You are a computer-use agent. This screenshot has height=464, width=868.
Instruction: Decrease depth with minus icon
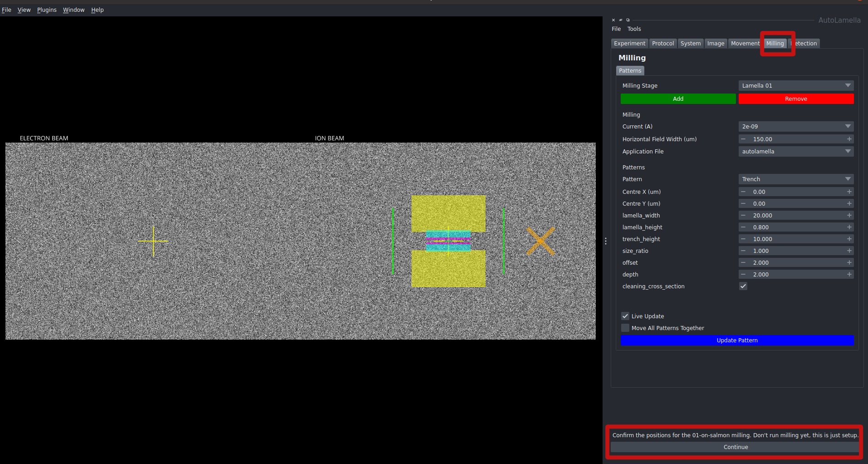743,274
